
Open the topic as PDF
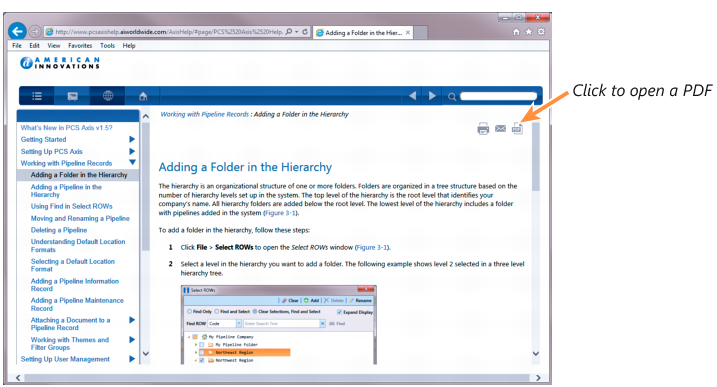(x=517, y=129)
